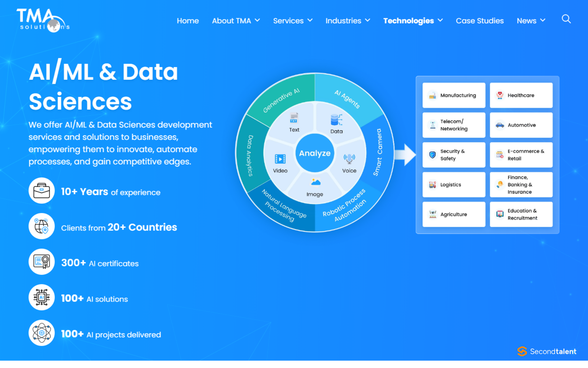
Task: Select the Data database icon in wheel
Action: click(336, 120)
